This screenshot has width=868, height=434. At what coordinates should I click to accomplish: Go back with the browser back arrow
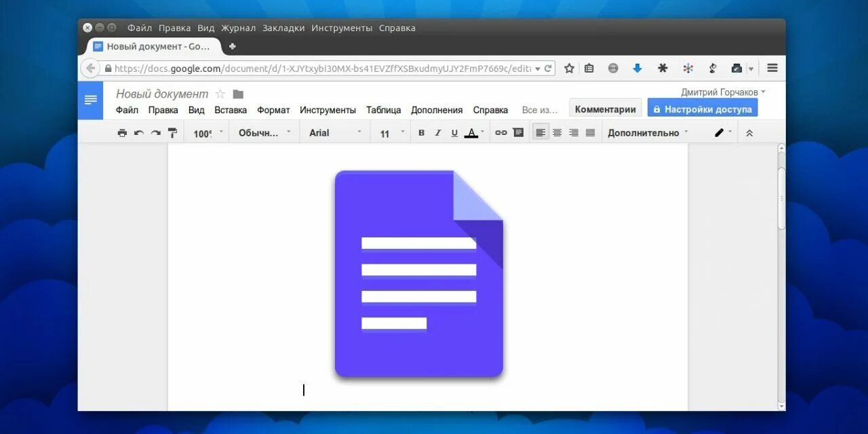[90, 68]
